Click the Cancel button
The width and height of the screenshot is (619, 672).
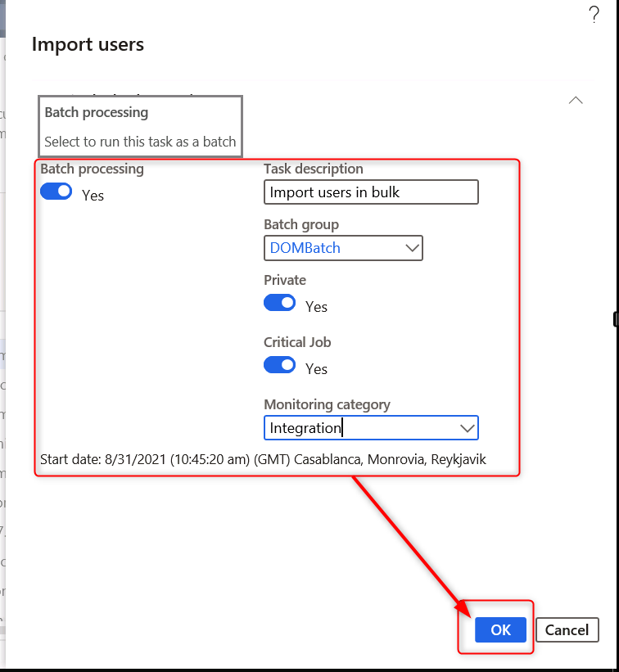[x=567, y=629]
